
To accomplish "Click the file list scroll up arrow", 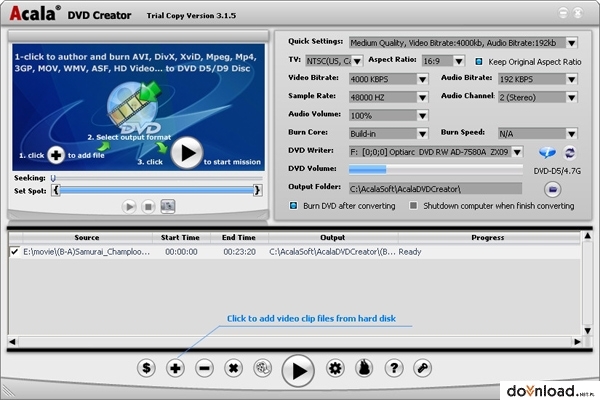I will click(x=587, y=236).
